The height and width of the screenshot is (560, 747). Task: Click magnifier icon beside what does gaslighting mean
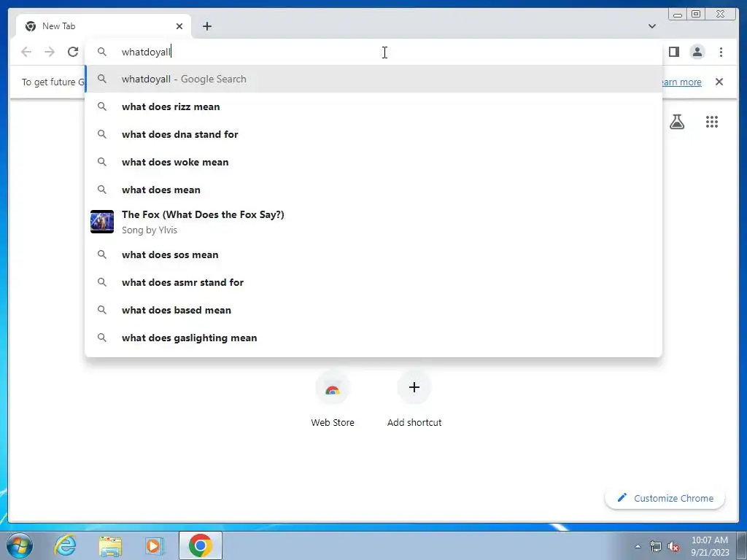[x=102, y=338]
